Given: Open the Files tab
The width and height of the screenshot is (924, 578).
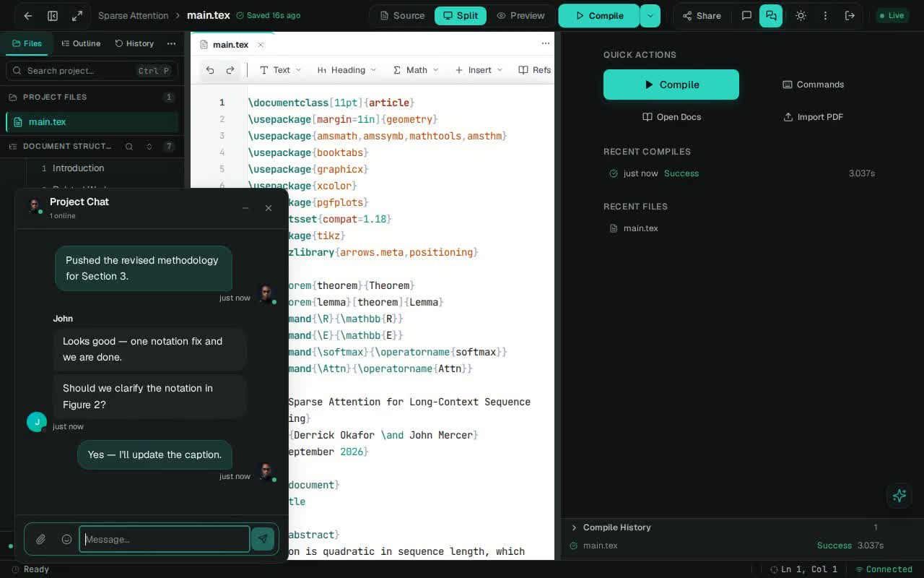Looking at the screenshot, I should [x=27, y=43].
